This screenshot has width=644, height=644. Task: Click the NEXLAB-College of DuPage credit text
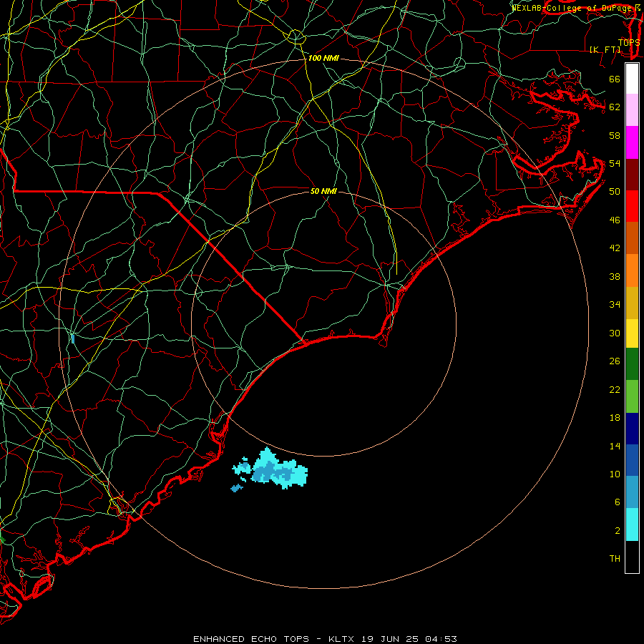(576, 8)
